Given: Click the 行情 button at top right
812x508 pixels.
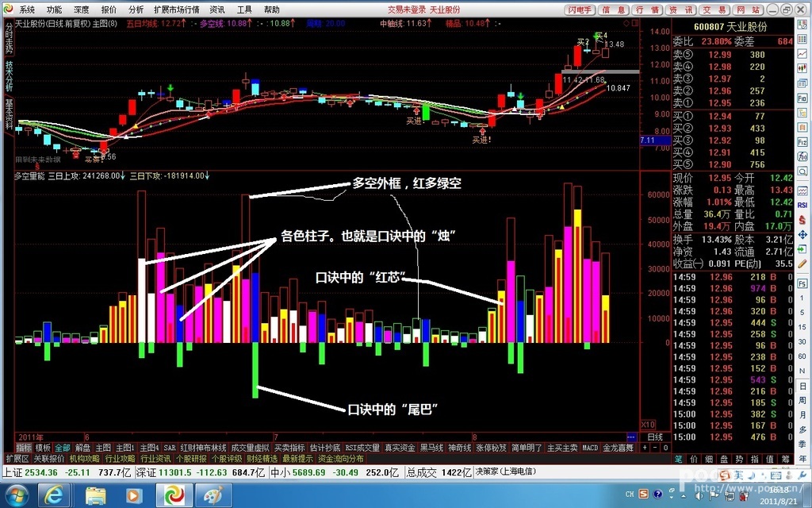Looking at the screenshot, I should tap(647, 10).
